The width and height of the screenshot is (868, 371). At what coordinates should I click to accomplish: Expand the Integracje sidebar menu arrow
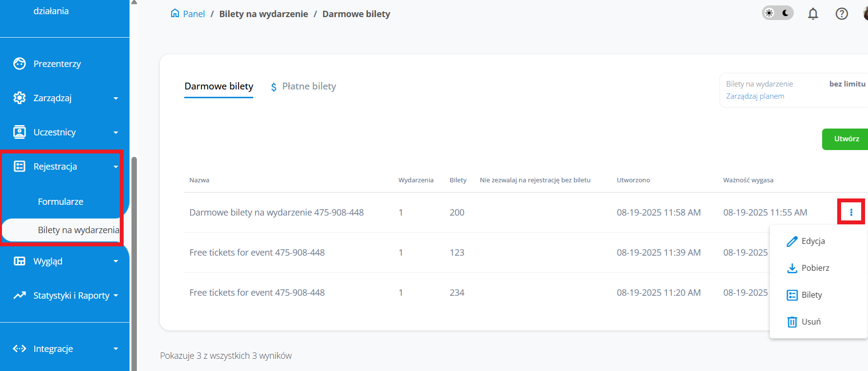pyautogui.click(x=116, y=349)
